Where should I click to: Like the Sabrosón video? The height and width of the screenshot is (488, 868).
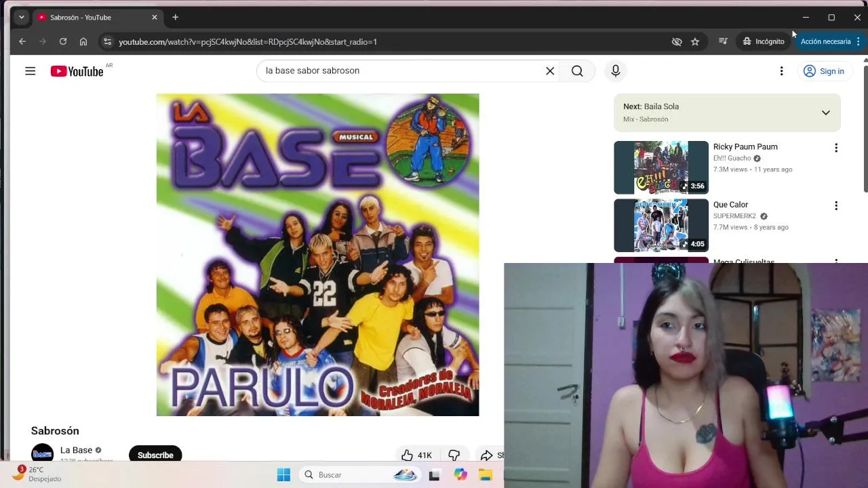[x=416, y=455]
